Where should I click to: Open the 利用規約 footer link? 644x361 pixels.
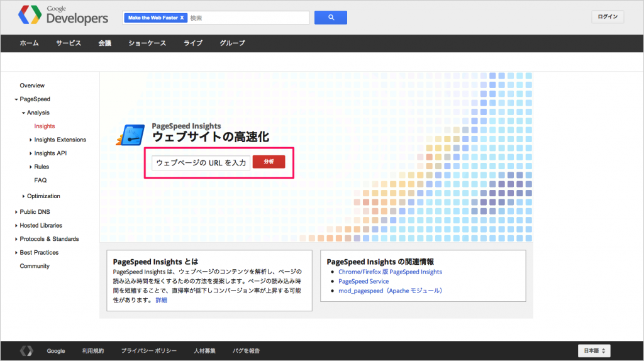click(93, 351)
